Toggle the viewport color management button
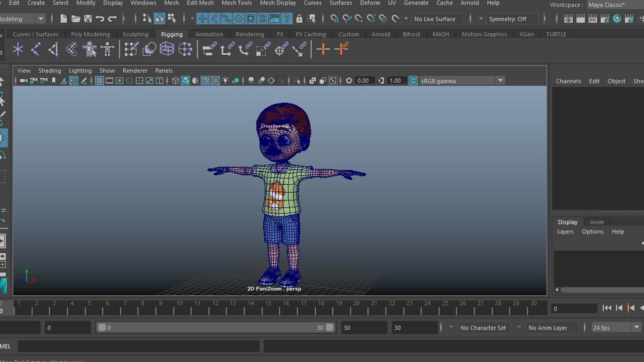Screen dimensions: 644x362 [413, 81]
